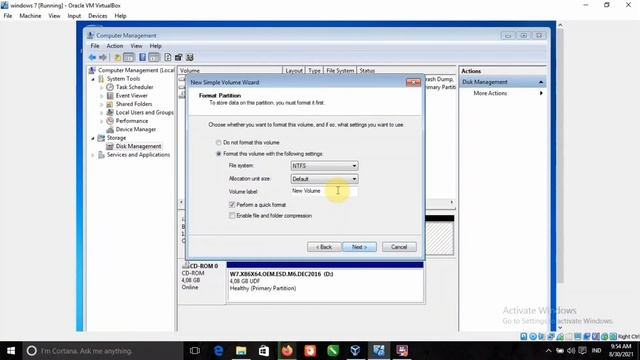The height and width of the screenshot is (360, 640).
Task: Expand the Task Scheduler node arrow
Action: click(x=102, y=87)
